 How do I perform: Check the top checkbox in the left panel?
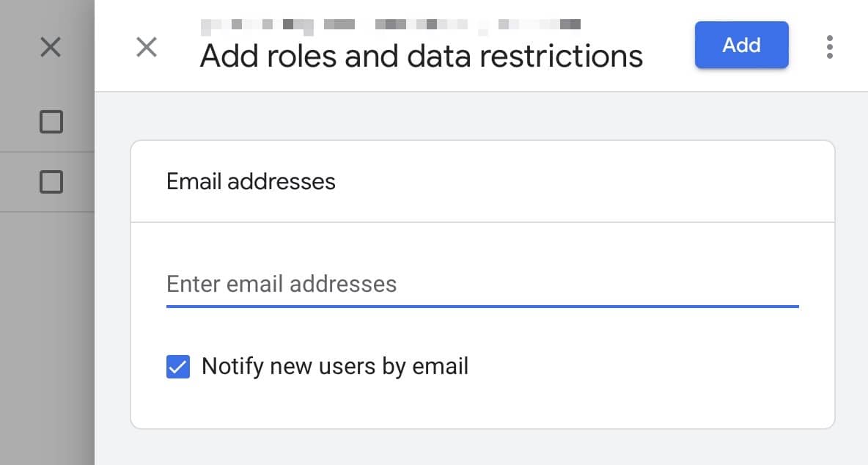click(50, 122)
